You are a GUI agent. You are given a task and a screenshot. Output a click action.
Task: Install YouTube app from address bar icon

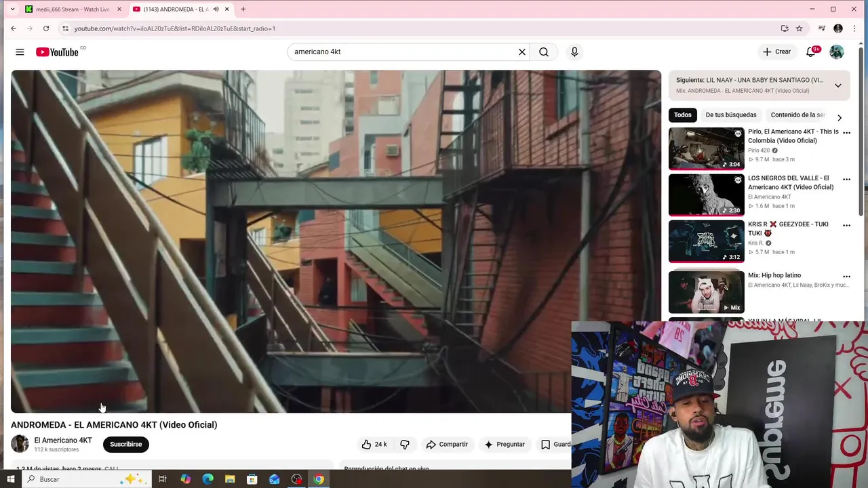click(785, 28)
